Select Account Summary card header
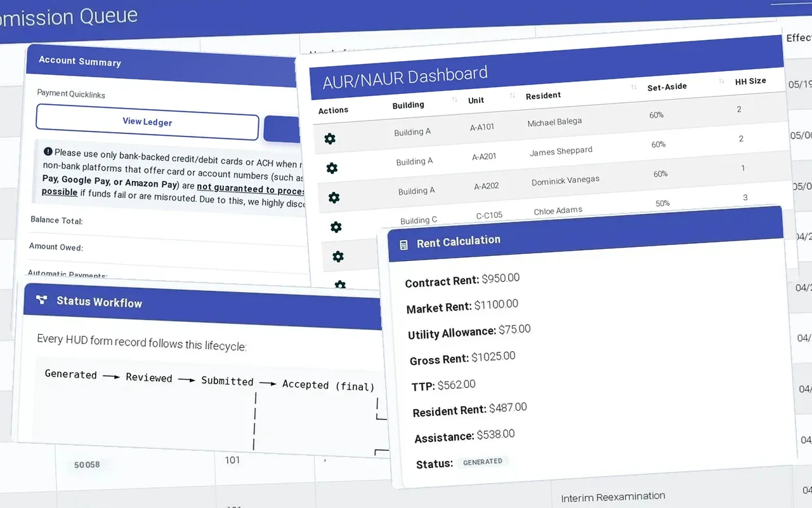The image size is (812, 508). (x=162, y=65)
